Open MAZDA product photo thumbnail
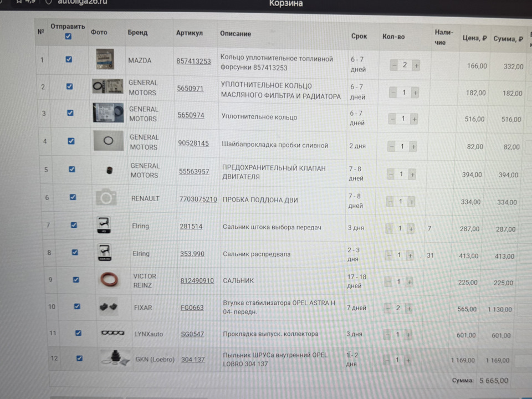This screenshot has width=532, height=399. click(105, 59)
